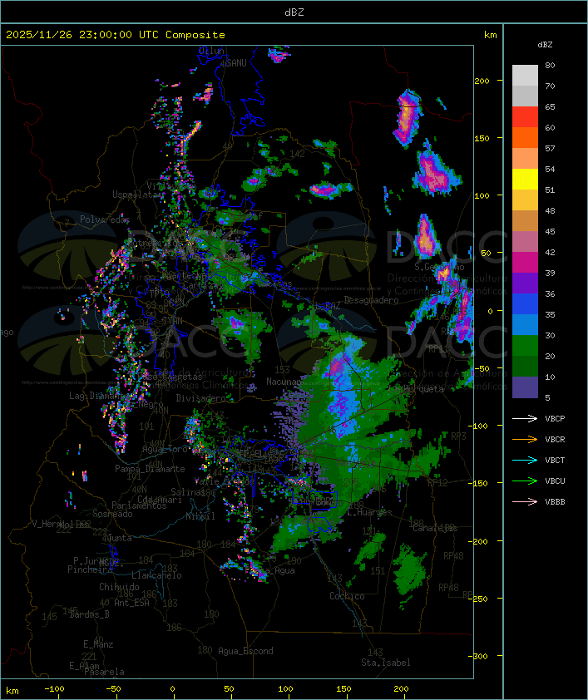Click the Pincheira map label
The width and height of the screenshot is (588, 700).
point(90,569)
